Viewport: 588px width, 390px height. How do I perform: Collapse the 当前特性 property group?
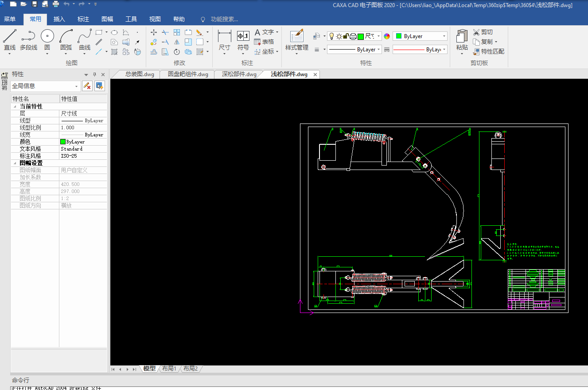pos(15,107)
